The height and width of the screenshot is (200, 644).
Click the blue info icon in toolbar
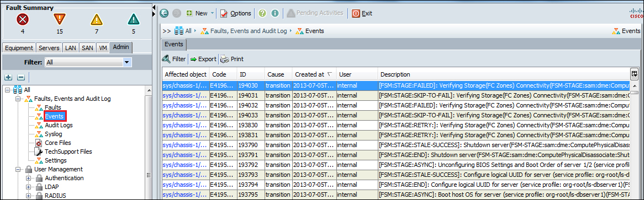(x=275, y=13)
